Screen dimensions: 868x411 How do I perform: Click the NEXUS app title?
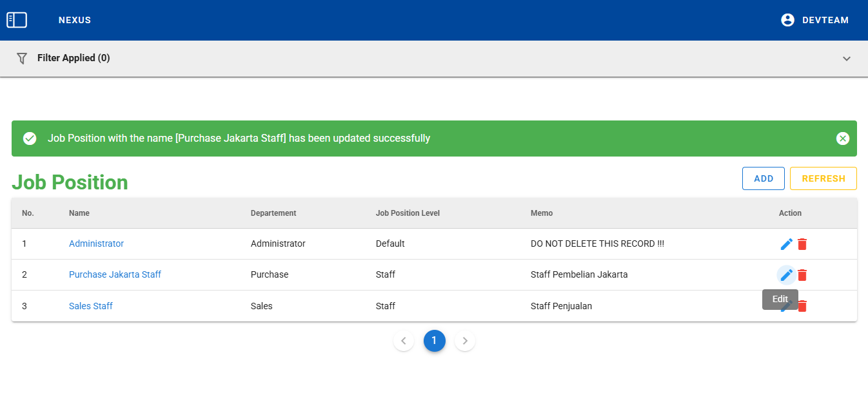coord(75,20)
